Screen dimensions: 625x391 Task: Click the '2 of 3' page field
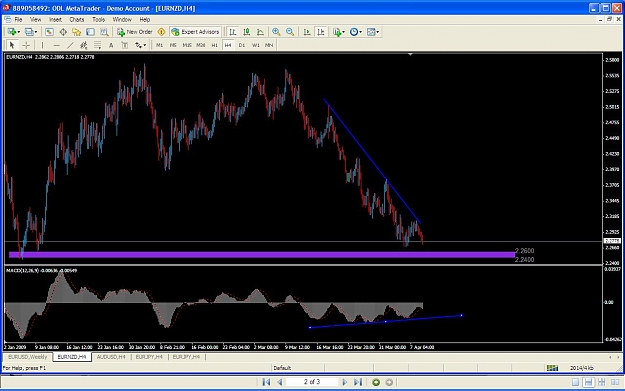tap(312, 382)
